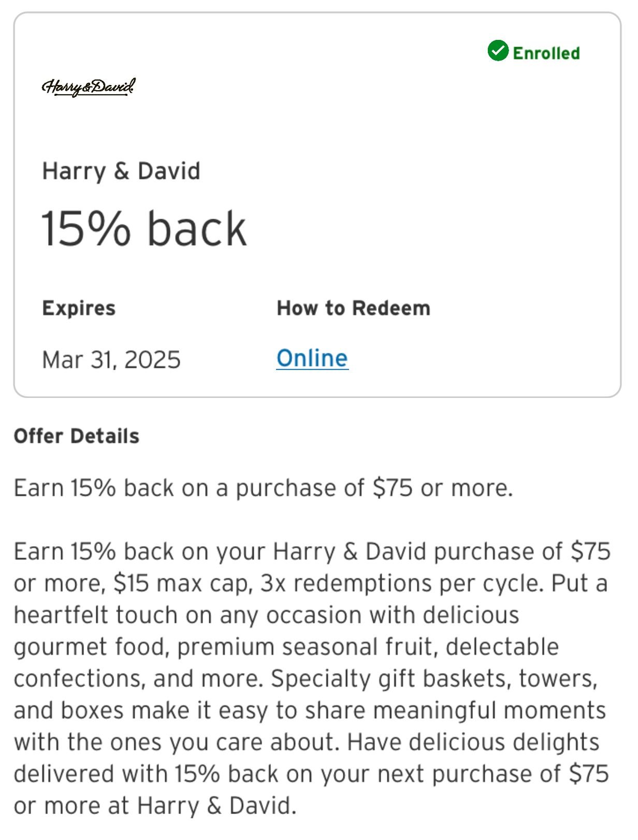This screenshot has width=638, height=840.
Task: Click the "Specialty gift baskets, towers" line
Action: click(434, 679)
